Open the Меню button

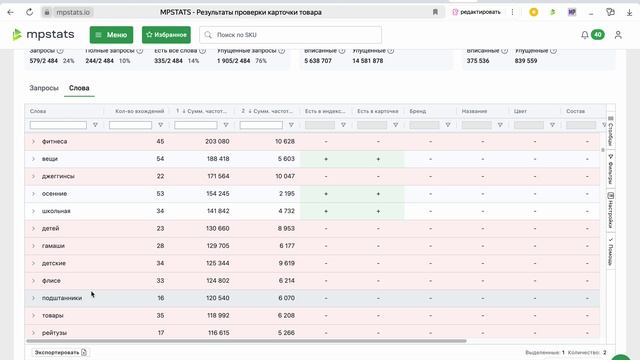point(111,35)
